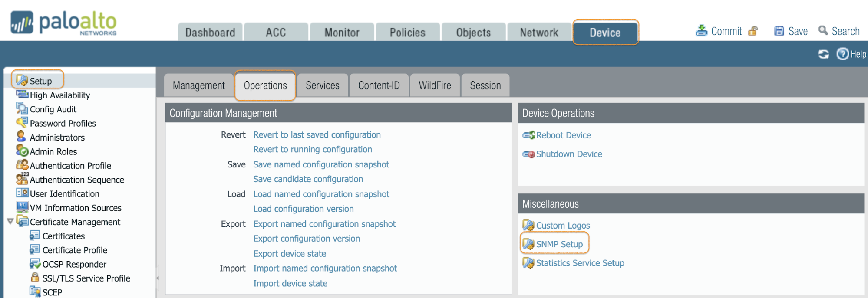
Task: Click the Search magnifier icon
Action: pos(823,30)
